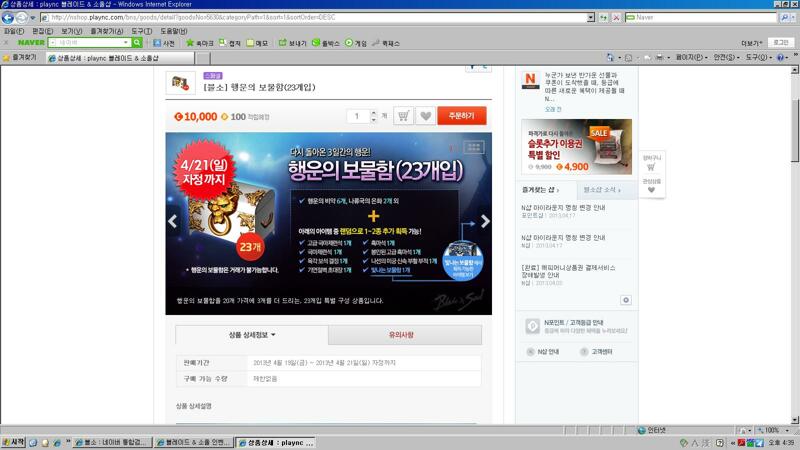
Task: Add product to shopping cart icon button
Action: point(403,116)
